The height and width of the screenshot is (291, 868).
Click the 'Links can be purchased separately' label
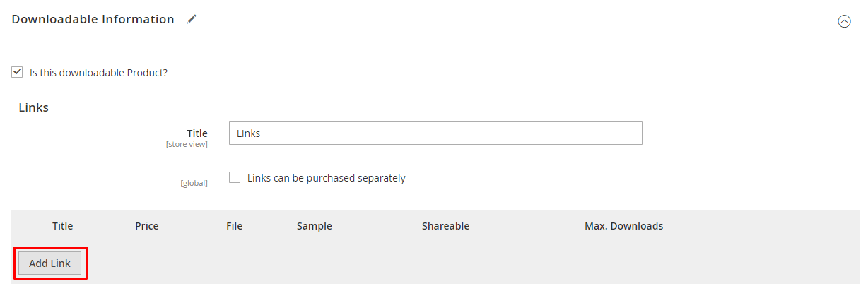coord(326,178)
